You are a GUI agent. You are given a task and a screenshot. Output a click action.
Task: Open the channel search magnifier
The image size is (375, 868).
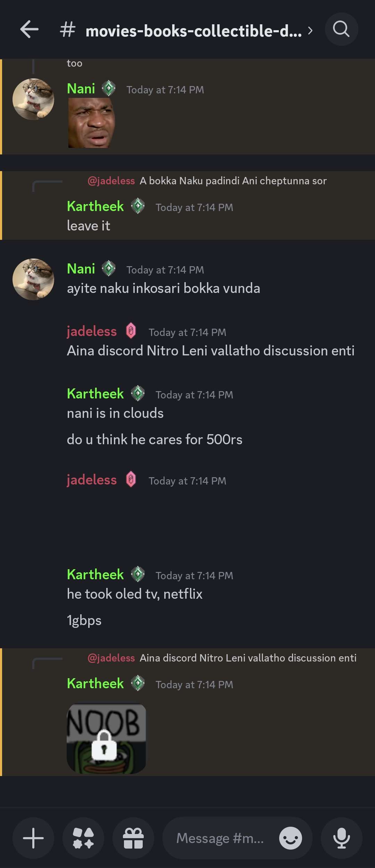[341, 29]
